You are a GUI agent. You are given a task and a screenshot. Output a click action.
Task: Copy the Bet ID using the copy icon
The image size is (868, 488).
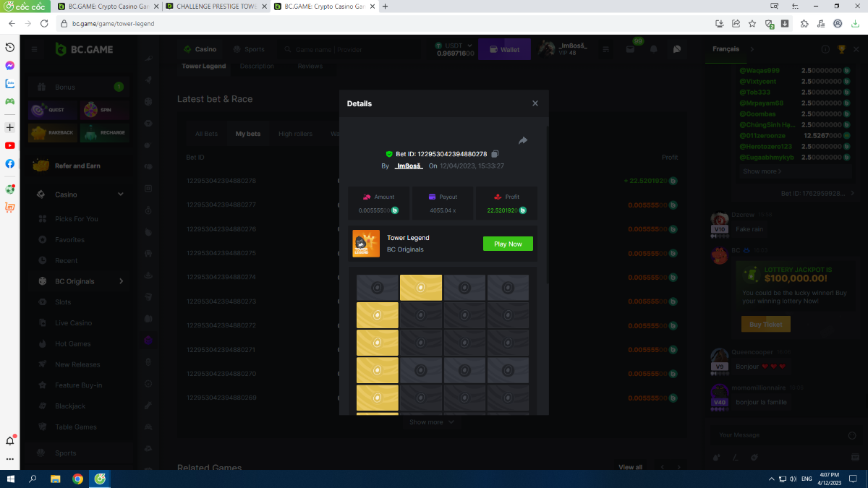495,154
